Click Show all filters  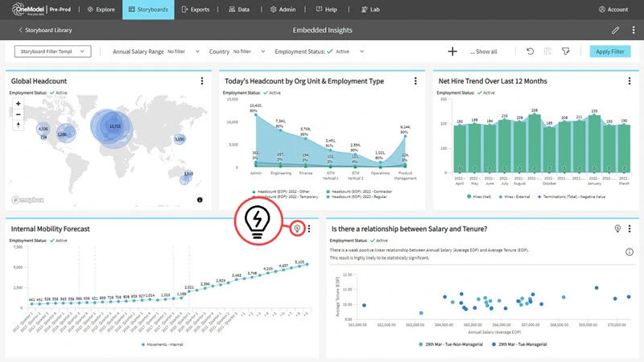click(x=484, y=51)
